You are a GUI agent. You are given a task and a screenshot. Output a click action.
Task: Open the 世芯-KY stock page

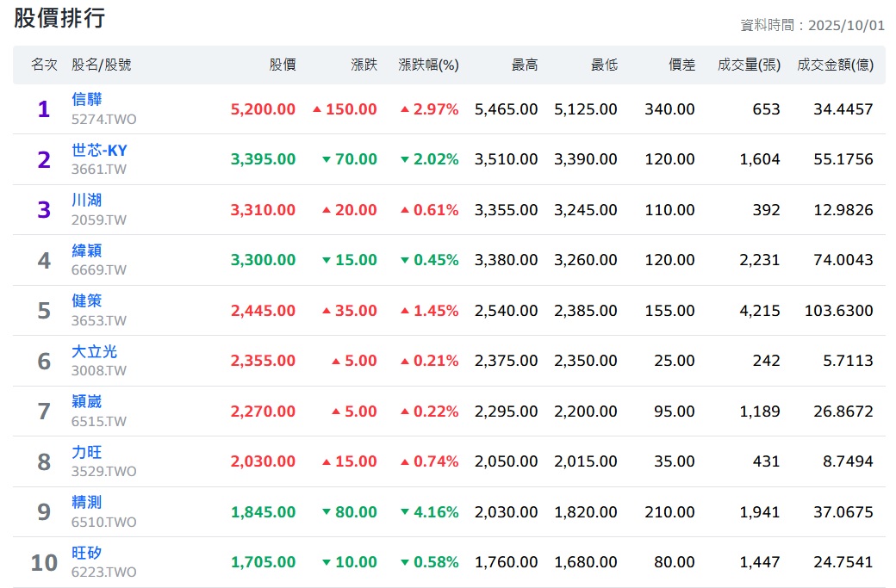[99, 151]
